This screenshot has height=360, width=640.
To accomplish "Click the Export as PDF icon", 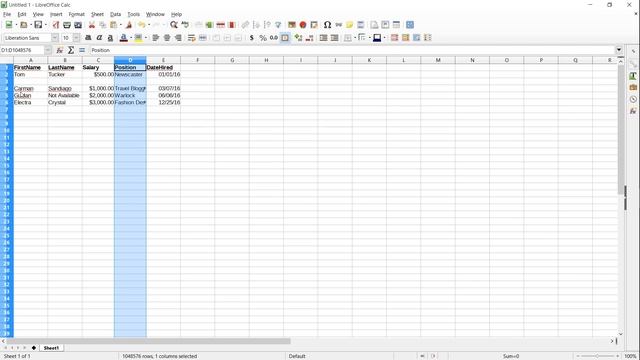I will pyautogui.click(x=56, y=25).
